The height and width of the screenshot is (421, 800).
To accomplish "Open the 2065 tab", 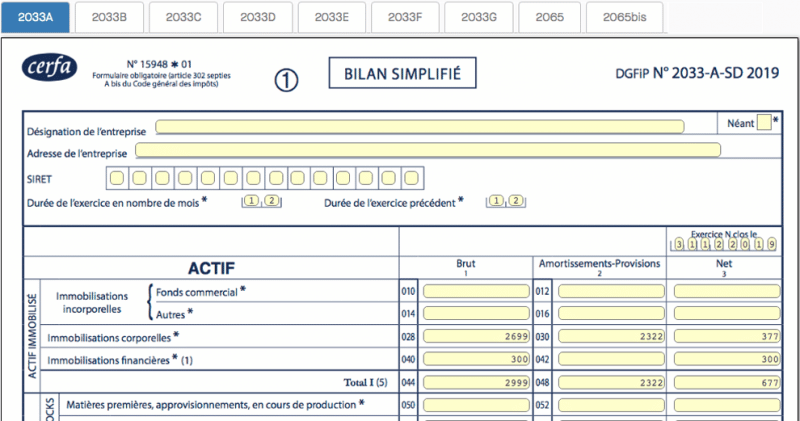I will coord(549,17).
